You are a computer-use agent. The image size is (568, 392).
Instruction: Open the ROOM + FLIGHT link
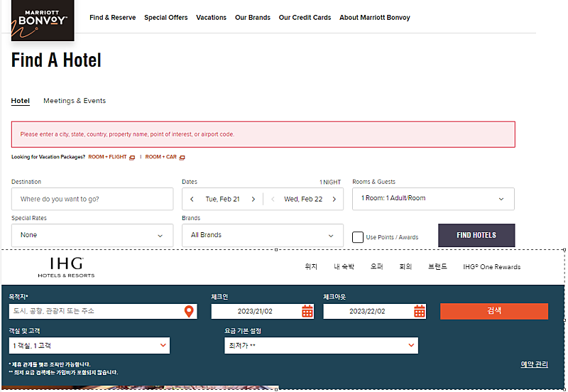point(107,157)
